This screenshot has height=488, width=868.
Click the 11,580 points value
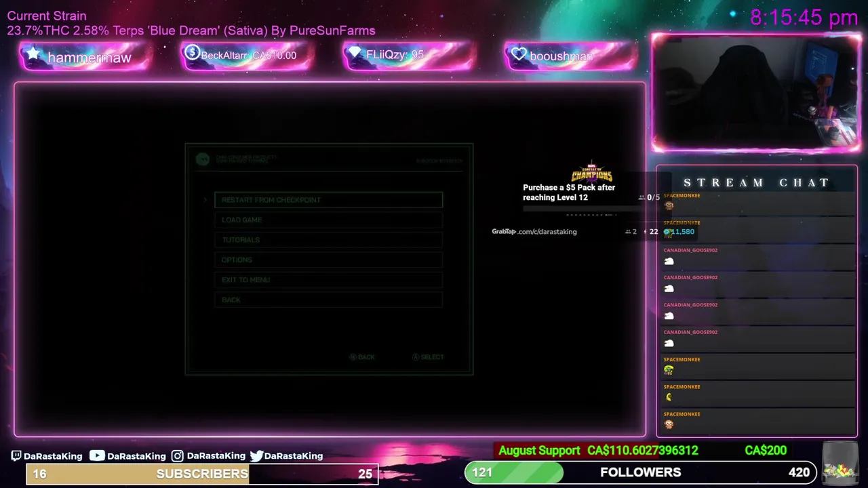682,232
